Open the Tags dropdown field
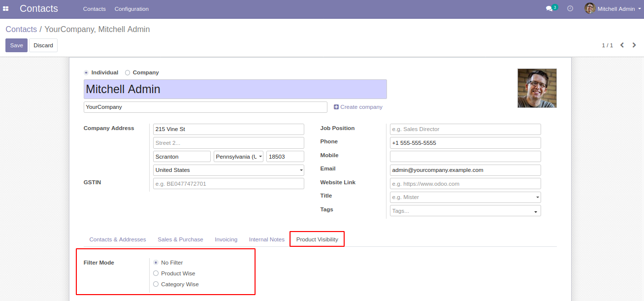 465,211
